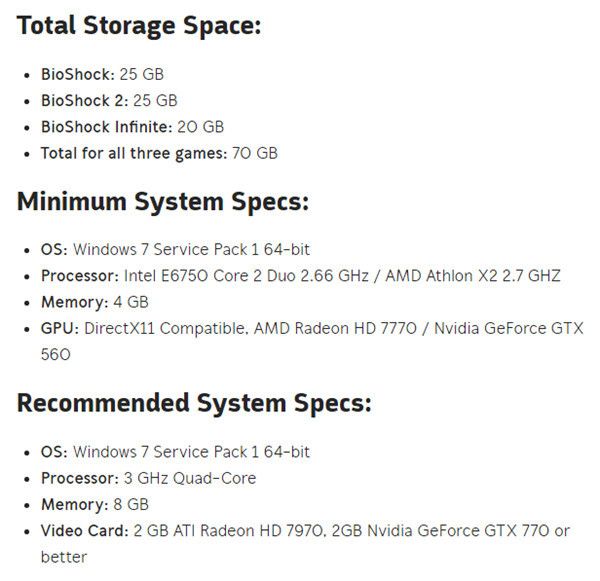600x581 pixels.
Task: Click the BioShock 2 storage entry
Action: 109,101
